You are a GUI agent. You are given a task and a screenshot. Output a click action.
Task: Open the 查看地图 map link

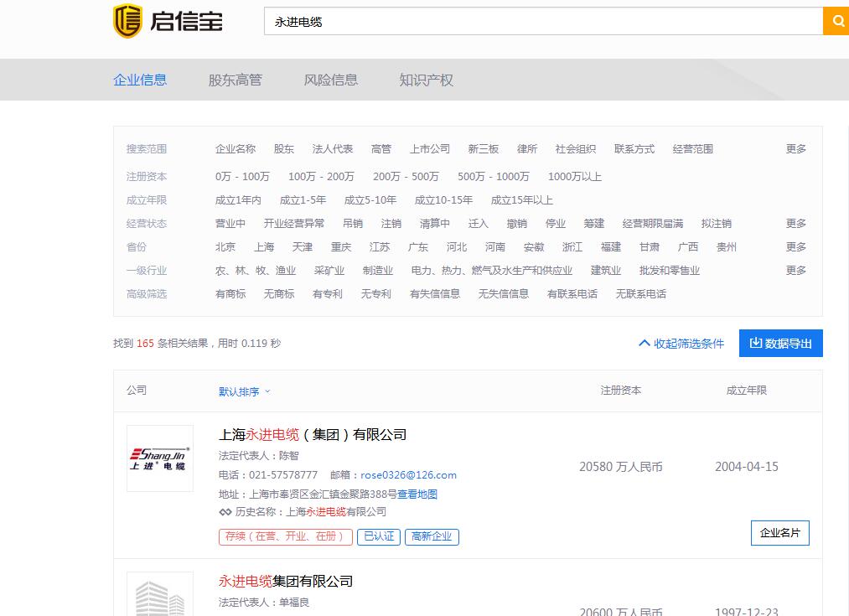[x=417, y=494]
